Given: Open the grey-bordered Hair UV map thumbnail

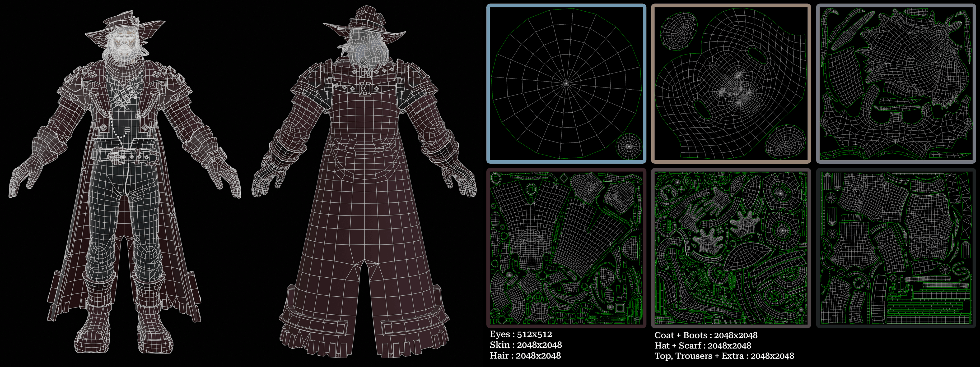Looking at the screenshot, I should (895, 83).
